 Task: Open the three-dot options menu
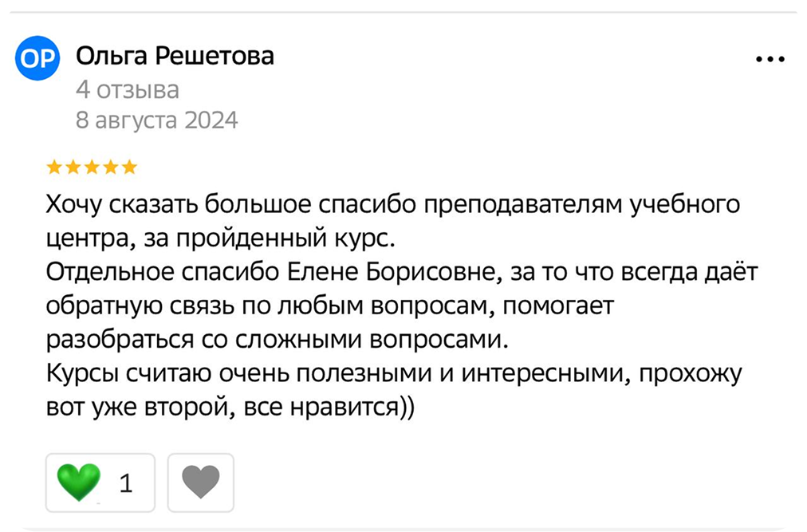click(x=770, y=60)
